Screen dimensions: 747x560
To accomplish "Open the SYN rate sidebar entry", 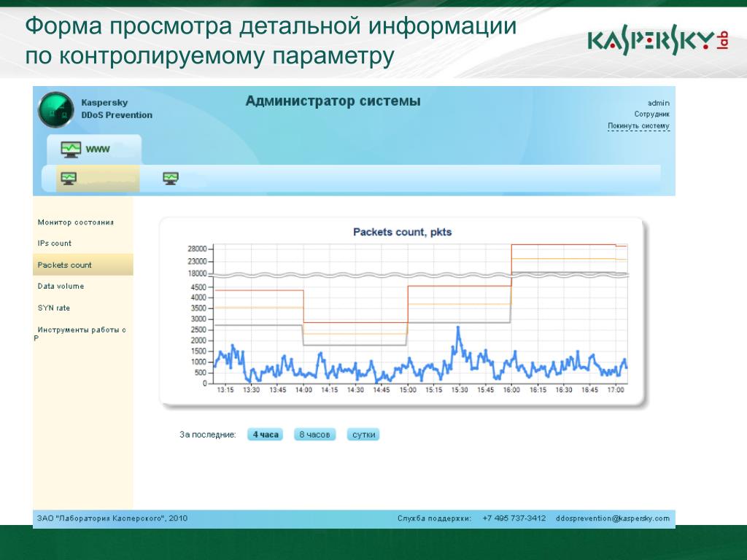I will point(54,308).
